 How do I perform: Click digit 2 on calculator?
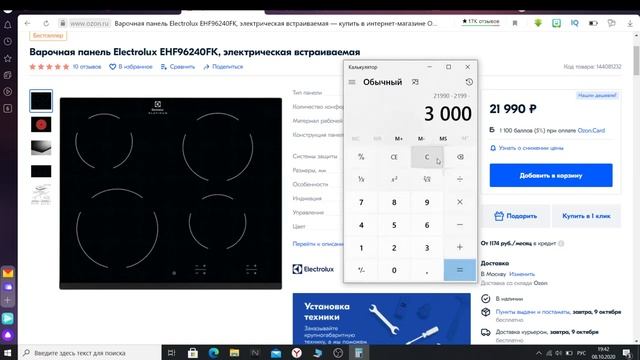coord(394,247)
